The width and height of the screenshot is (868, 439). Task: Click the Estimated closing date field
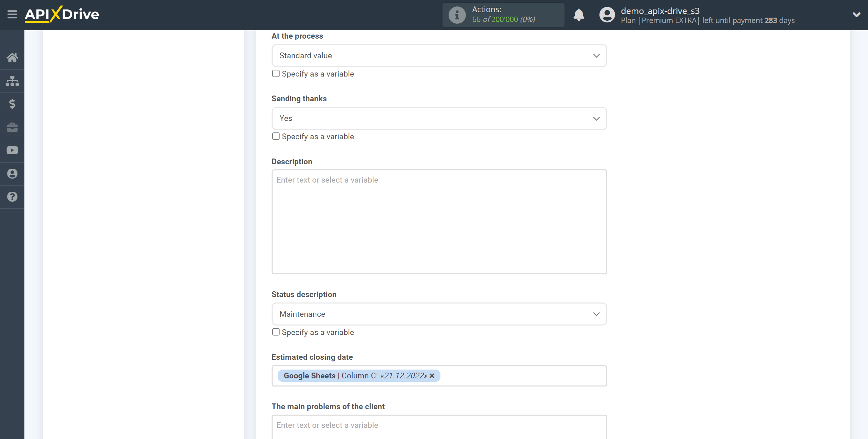439,376
